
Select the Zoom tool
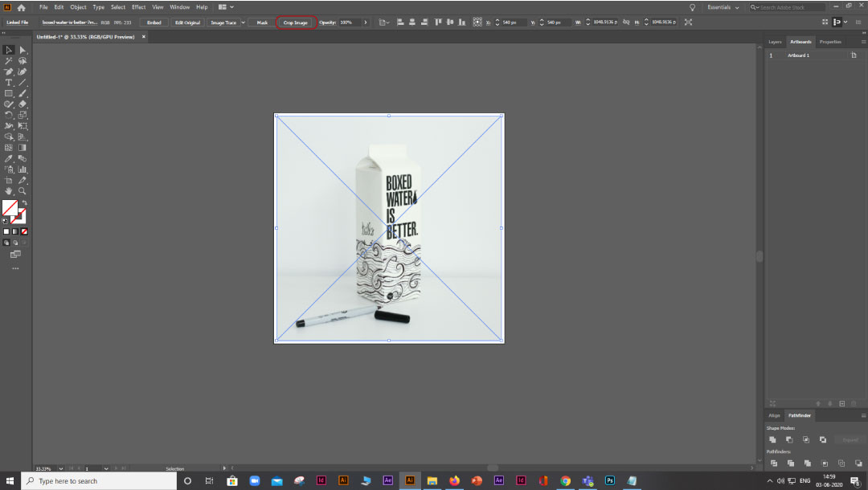23,191
